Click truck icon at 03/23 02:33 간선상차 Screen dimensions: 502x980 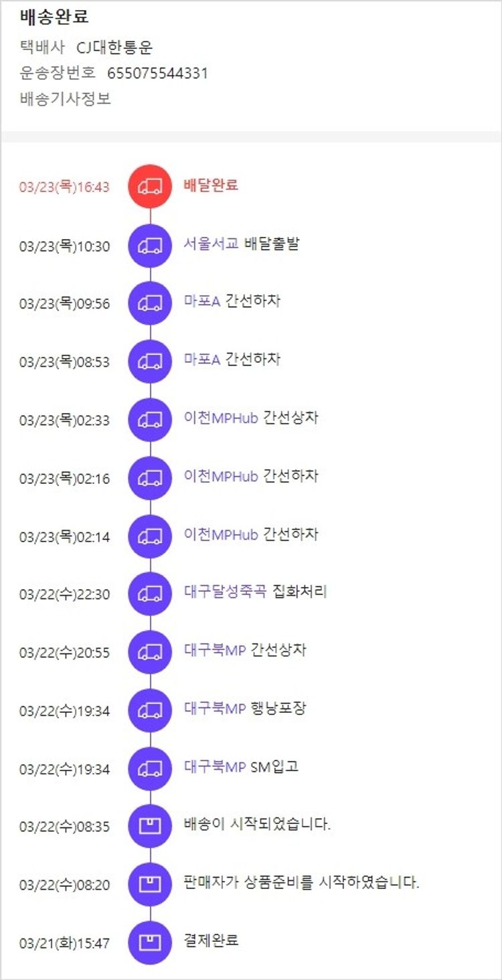coord(150,420)
